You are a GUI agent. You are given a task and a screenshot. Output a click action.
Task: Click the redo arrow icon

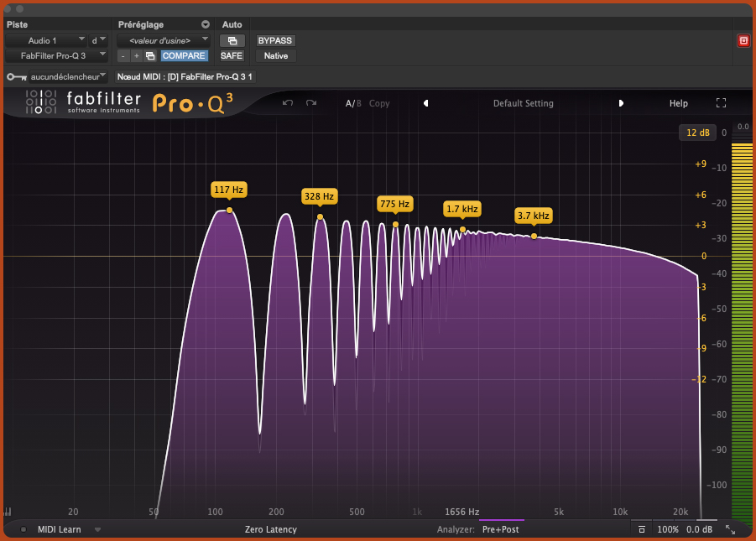pos(311,103)
